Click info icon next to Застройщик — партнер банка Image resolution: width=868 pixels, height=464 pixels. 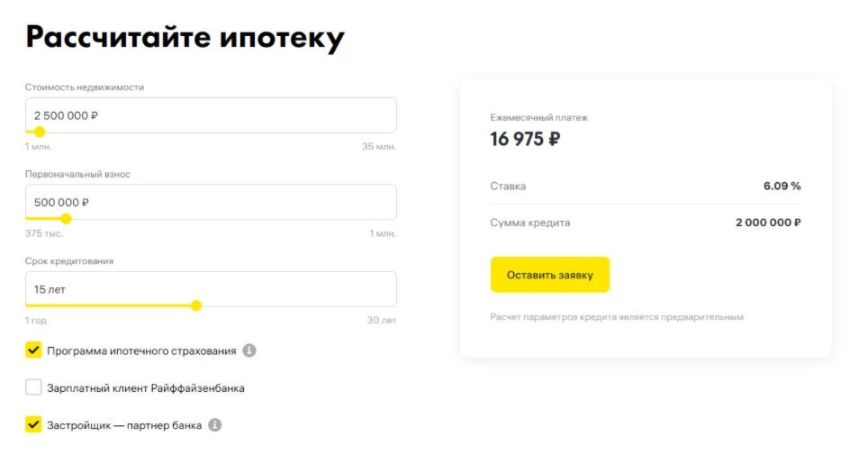coord(214,424)
